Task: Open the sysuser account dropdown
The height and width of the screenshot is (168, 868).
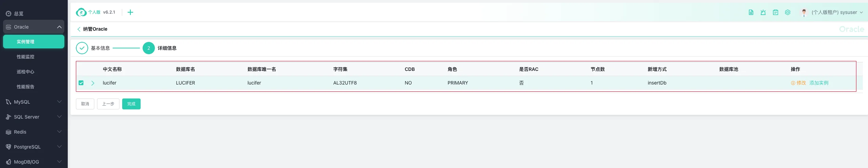Action: (837, 13)
